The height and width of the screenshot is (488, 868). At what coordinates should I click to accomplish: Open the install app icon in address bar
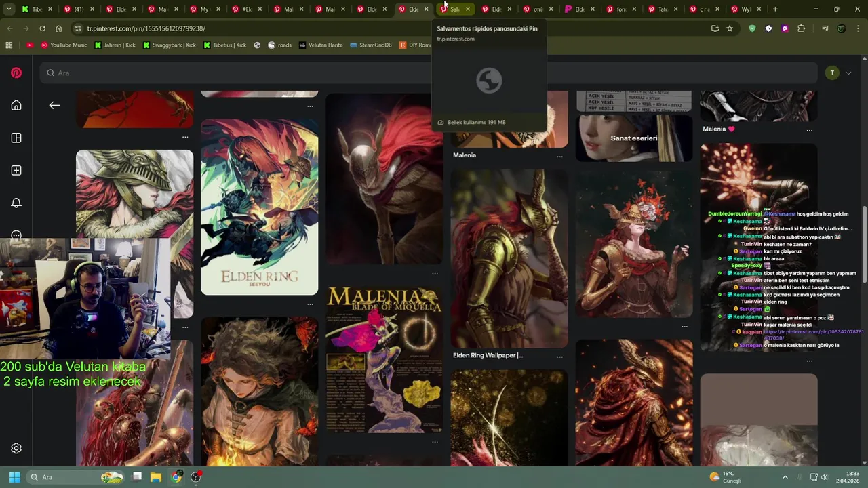tap(715, 28)
